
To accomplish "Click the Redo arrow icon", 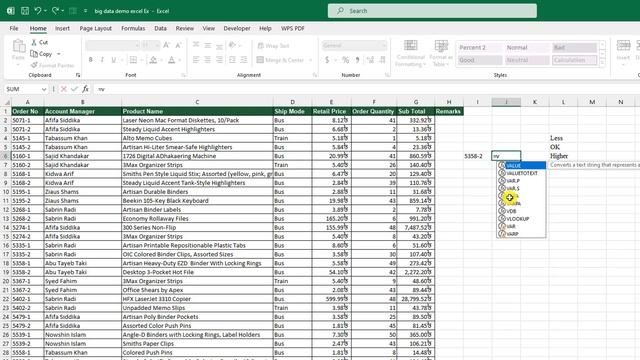I will pyautogui.click(x=55, y=11).
